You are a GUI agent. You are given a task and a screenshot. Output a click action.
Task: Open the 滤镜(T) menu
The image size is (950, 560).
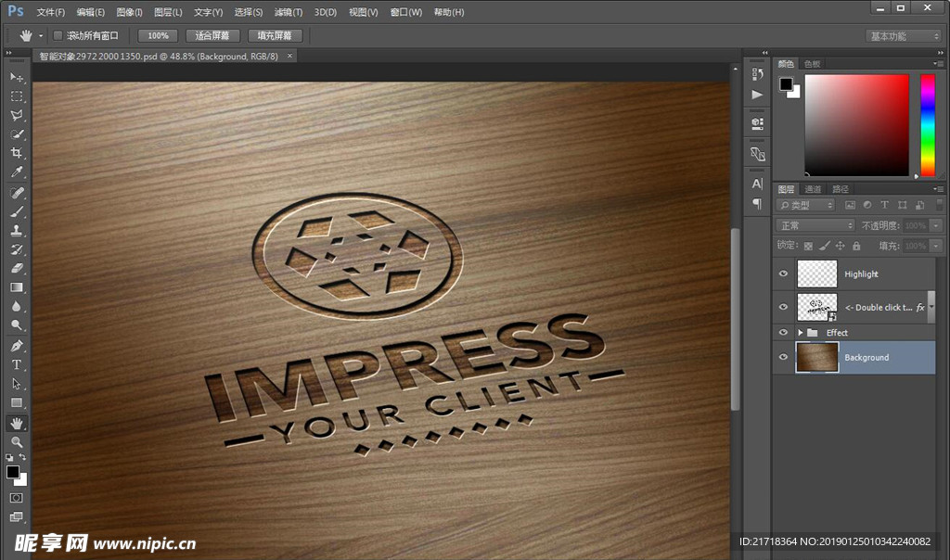pos(288,12)
